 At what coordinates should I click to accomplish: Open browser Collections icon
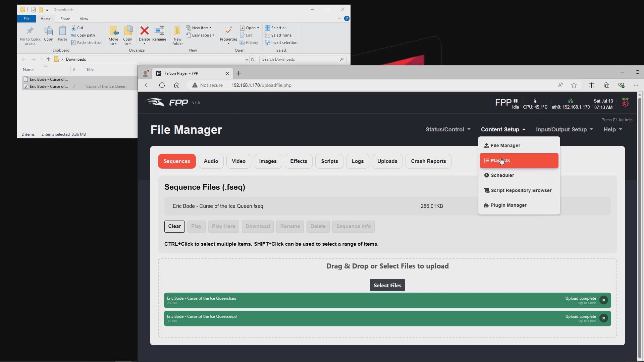pyautogui.click(x=606, y=85)
